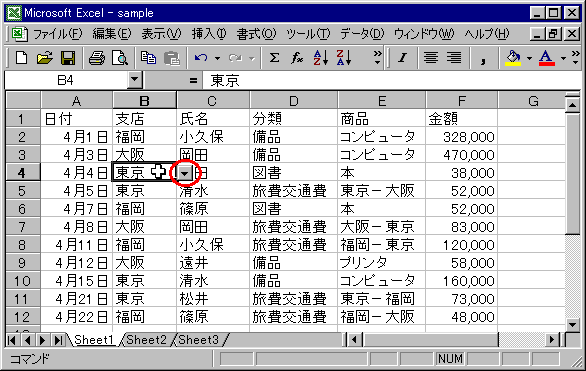
Task: Sort ascending with the A-Z icon
Action: pos(320,58)
